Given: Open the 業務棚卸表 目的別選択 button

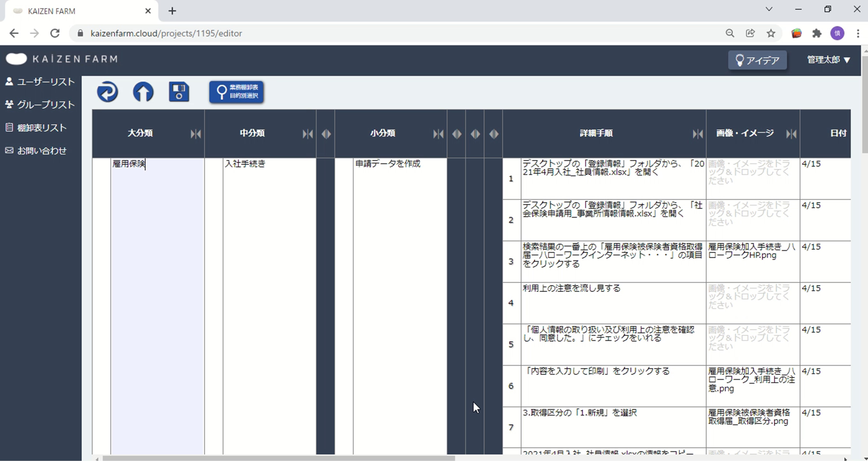Looking at the screenshot, I should (x=236, y=92).
